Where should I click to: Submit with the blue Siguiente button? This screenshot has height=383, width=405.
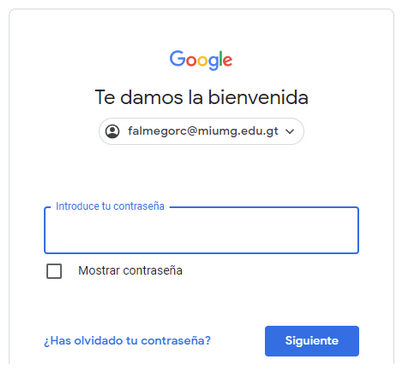pyautogui.click(x=312, y=341)
